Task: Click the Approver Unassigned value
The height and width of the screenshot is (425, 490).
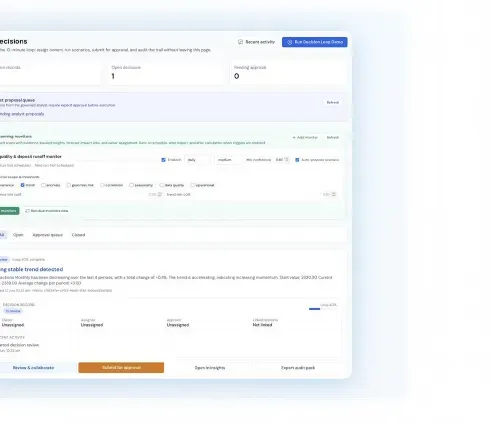Action: [x=178, y=325]
